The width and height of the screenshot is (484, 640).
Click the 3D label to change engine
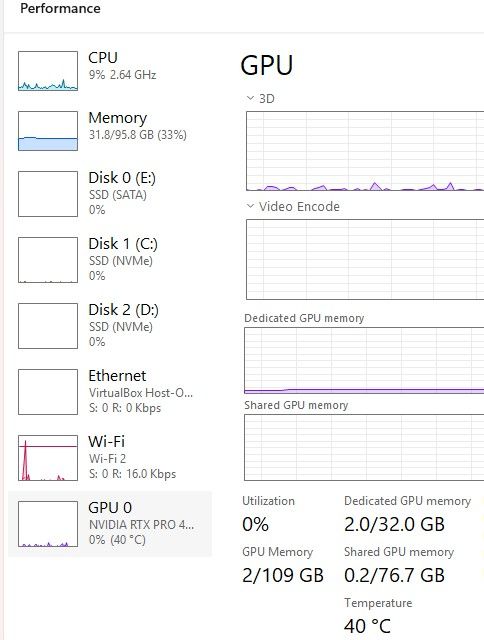coord(266,98)
